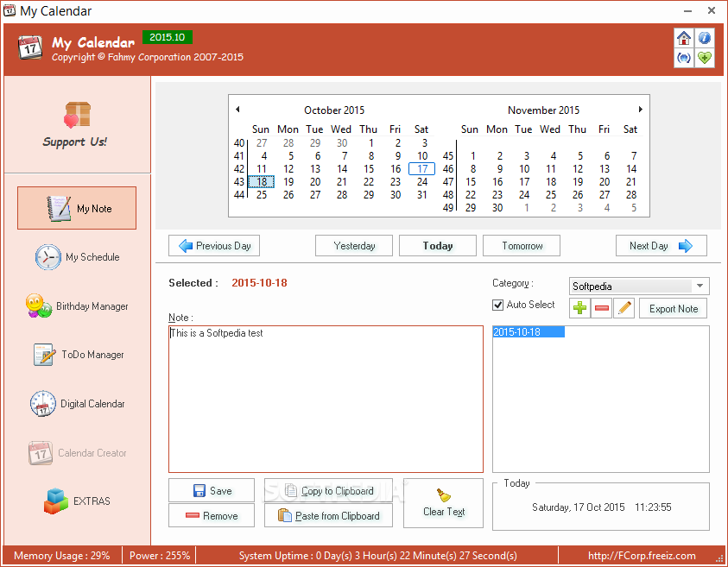The image size is (728, 567).
Task: Select October 1 in calendar
Action: click(371, 143)
